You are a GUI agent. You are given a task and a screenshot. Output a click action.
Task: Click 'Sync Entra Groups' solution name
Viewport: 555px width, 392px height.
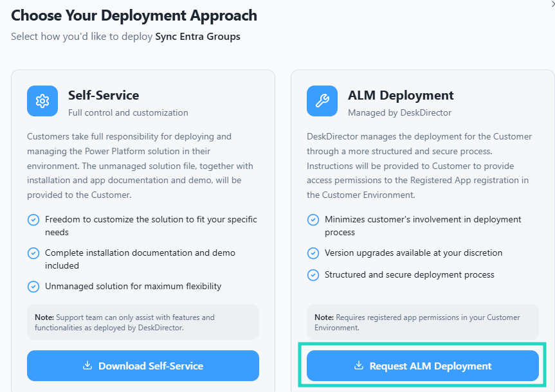[x=197, y=37]
